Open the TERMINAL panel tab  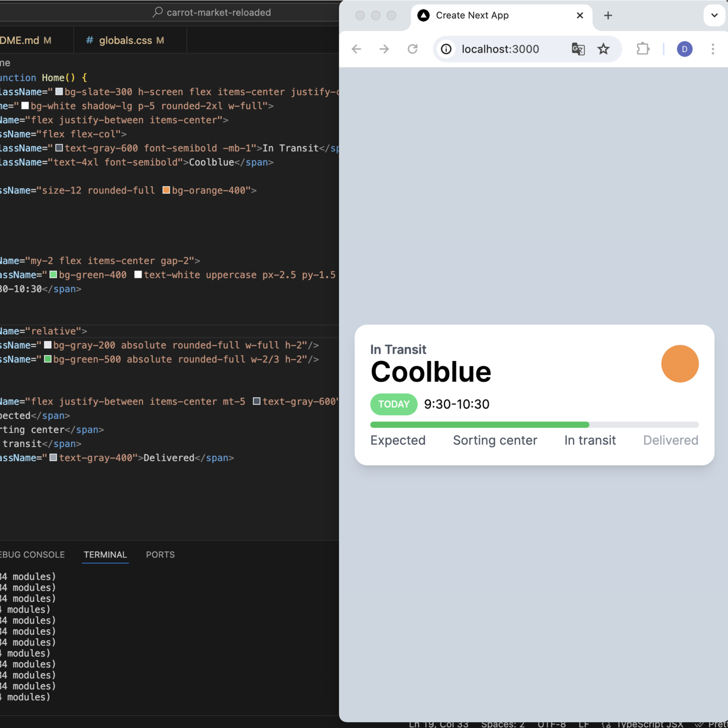click(105, 554)
